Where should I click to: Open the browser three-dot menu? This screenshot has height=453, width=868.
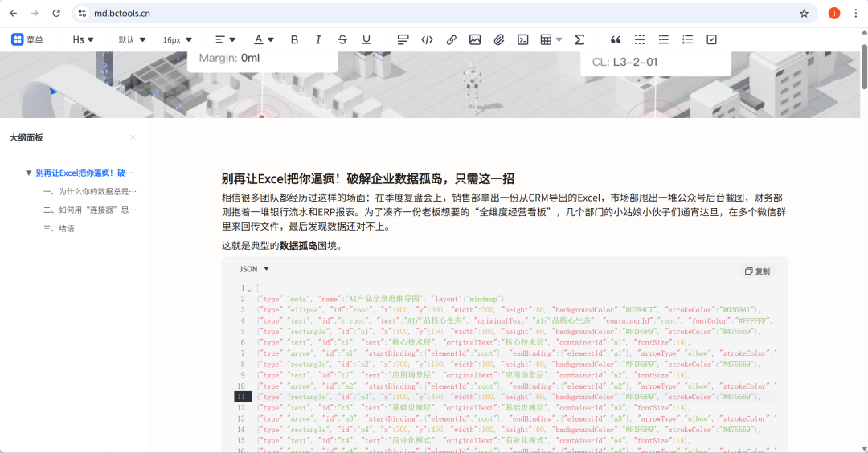[x=855, y=14]
